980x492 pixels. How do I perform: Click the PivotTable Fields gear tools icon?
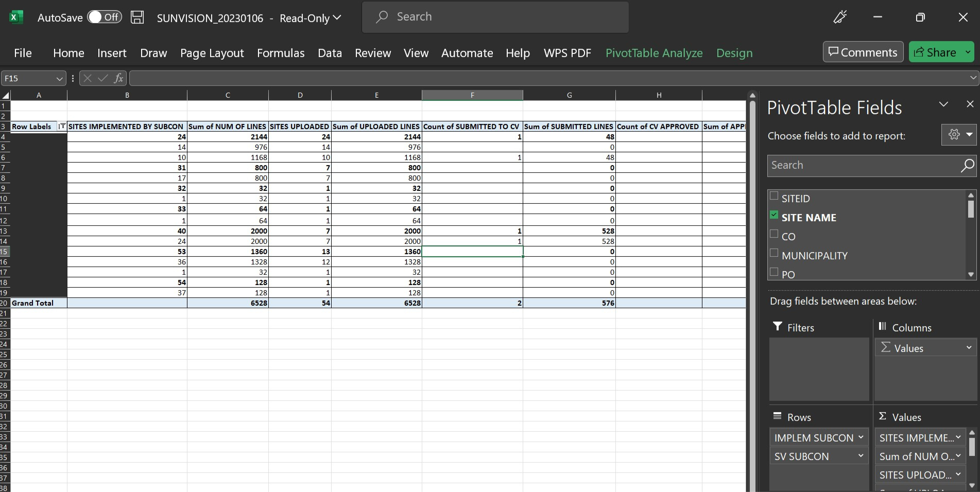954,135
